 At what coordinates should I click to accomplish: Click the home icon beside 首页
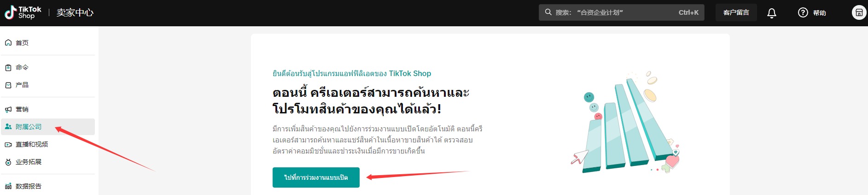click(x=8, y=42)
